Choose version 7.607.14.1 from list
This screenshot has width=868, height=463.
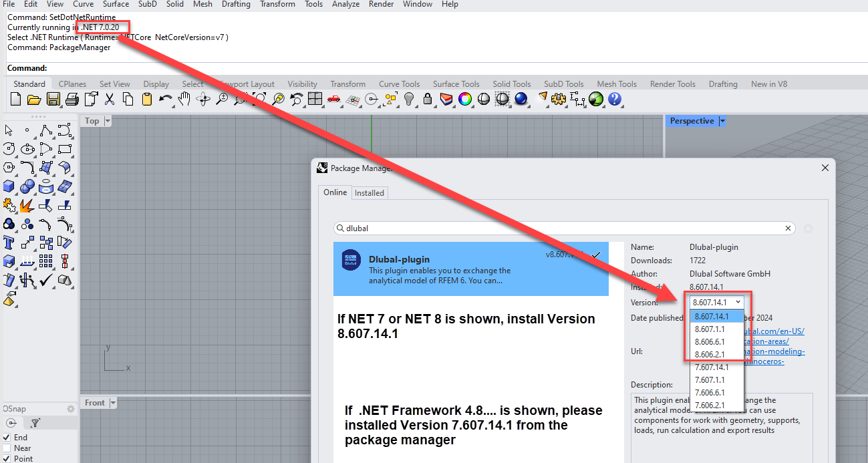pyautogui.click(x=716, y=367)
